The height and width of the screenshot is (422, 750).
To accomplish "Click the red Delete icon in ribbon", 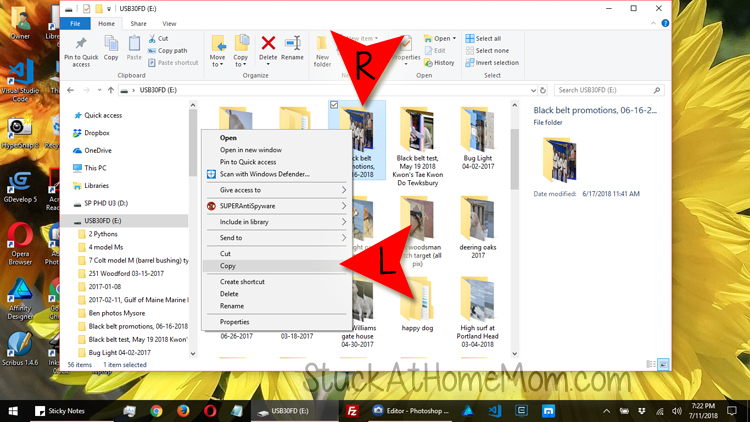I will pos(268,43).
